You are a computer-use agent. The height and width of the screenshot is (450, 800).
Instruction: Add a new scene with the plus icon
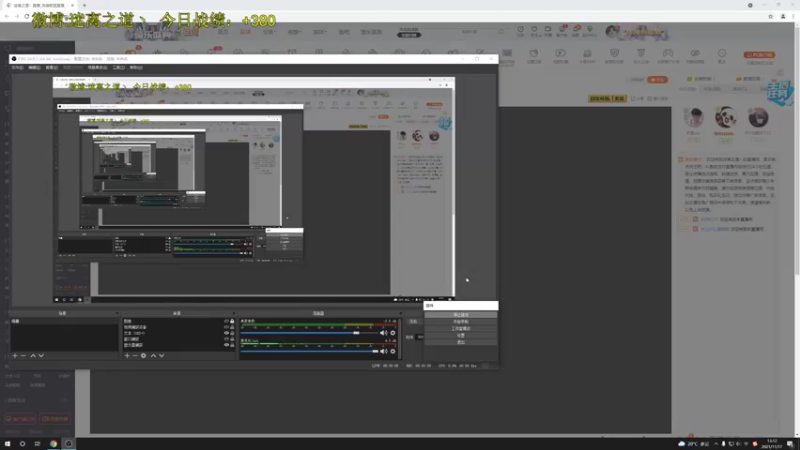(15, 356)
